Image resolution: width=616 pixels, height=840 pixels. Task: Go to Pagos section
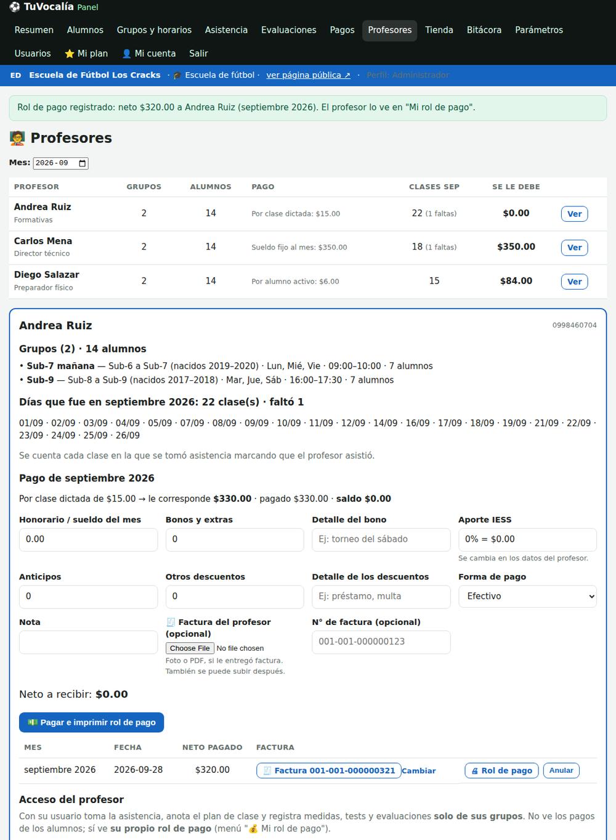tap(342, 30)
